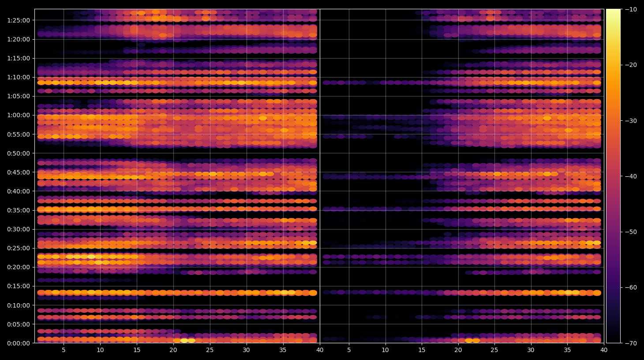644x360 pixels.
Task: Select the -60 colorbar tick label
Action: click(x=631, y=287)
